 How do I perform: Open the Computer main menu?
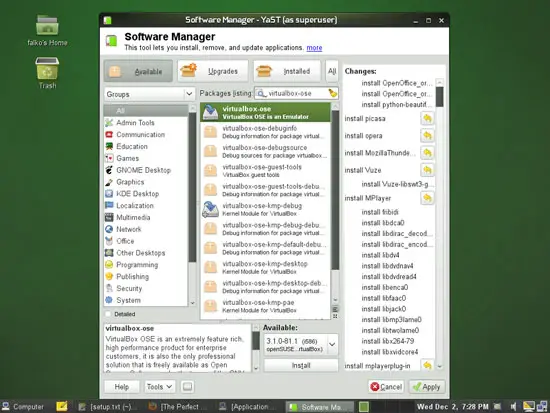[23, 407]
